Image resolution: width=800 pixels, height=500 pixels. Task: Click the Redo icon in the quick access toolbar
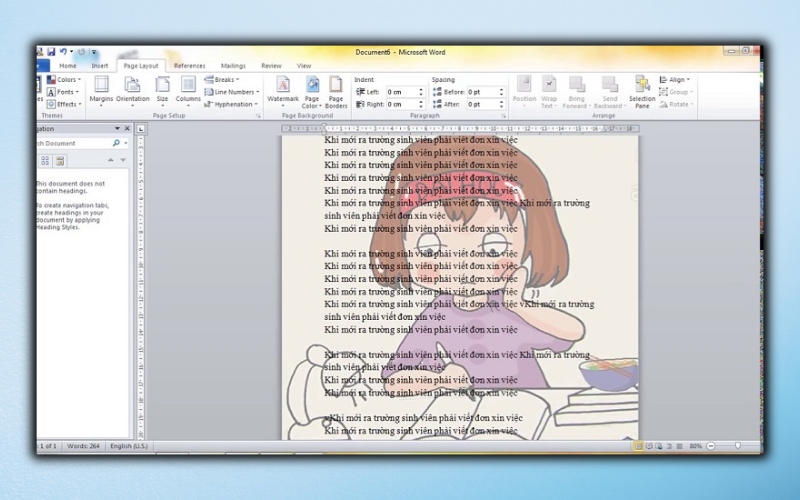81,52
